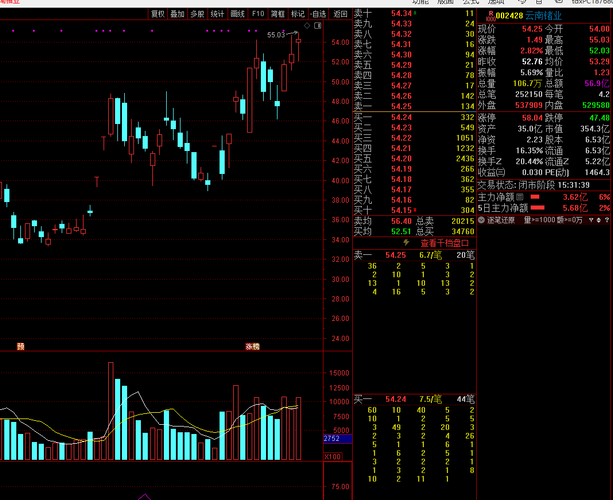This screenshot has height=500, width=613.
Task: Click the 买四 row with volume 1232
Action: (x=414, y=148)
